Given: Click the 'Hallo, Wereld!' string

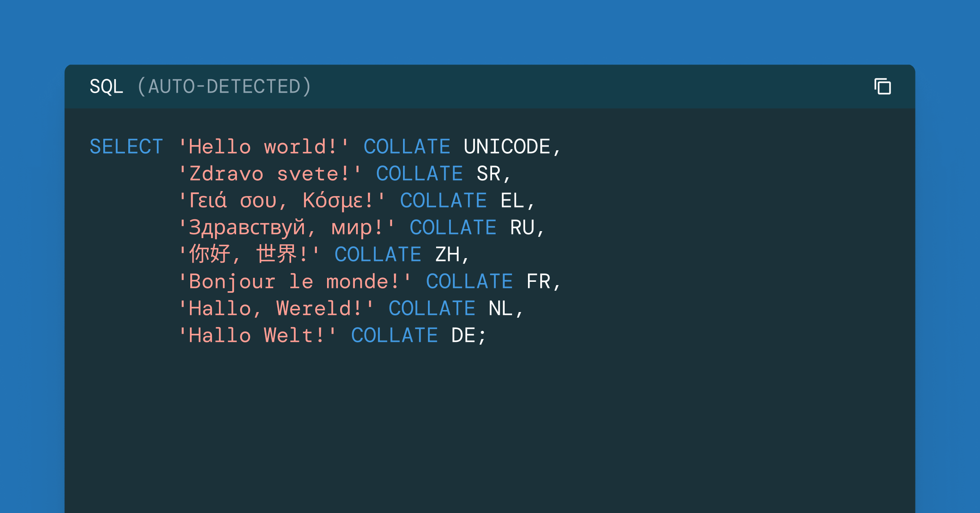Looking at the screenshot, I should (276, 308).
